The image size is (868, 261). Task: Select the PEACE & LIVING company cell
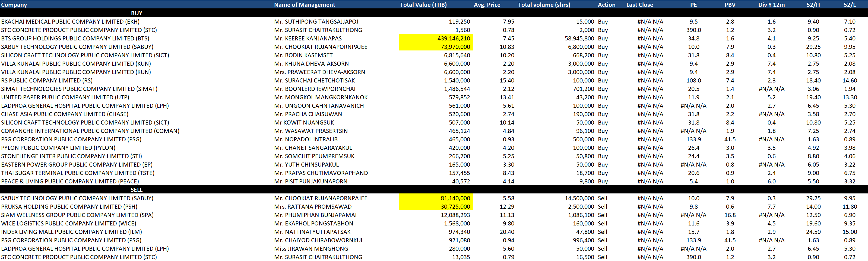70,182
